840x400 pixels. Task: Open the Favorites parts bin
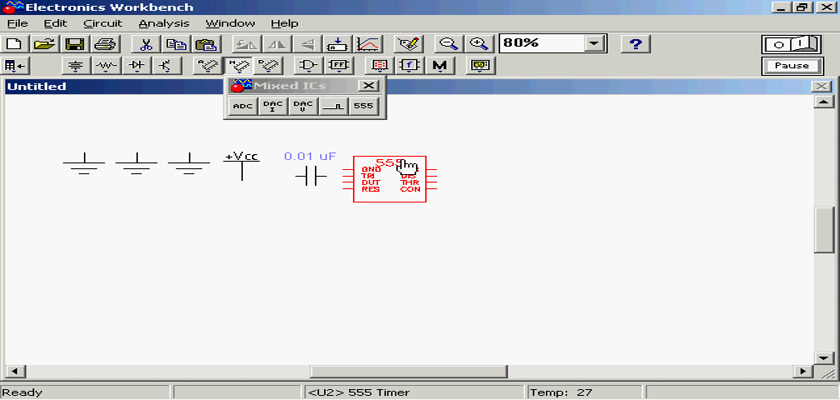click(16, 66)
